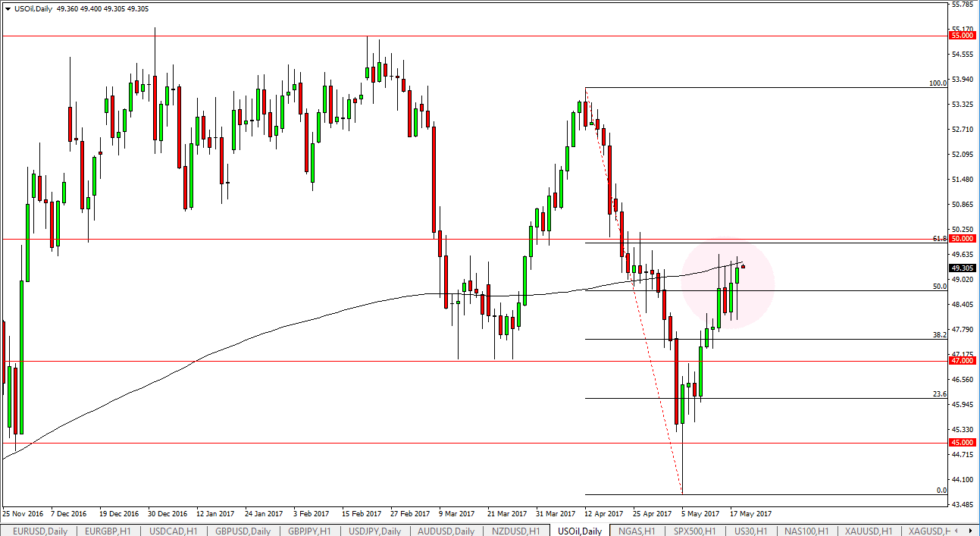The image size is (980, 536).
Task: Open the USDJPY,Daily chart tab
Action: pyautogui.click(x=374, y=531)
